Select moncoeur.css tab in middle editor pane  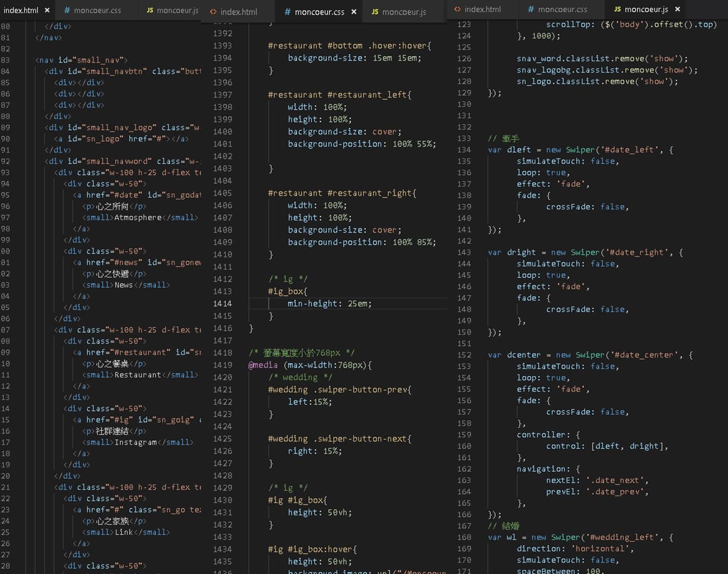(x=319, y=12)
